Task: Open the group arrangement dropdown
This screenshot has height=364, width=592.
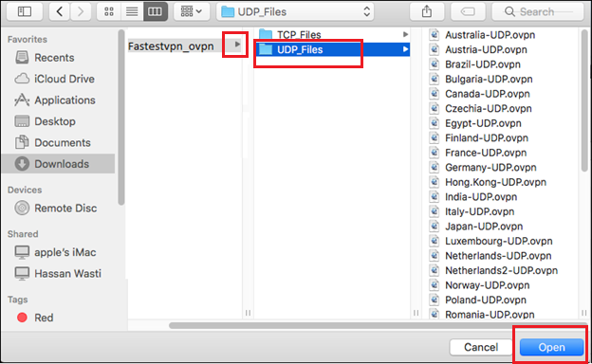Action: tap(192, 11)
